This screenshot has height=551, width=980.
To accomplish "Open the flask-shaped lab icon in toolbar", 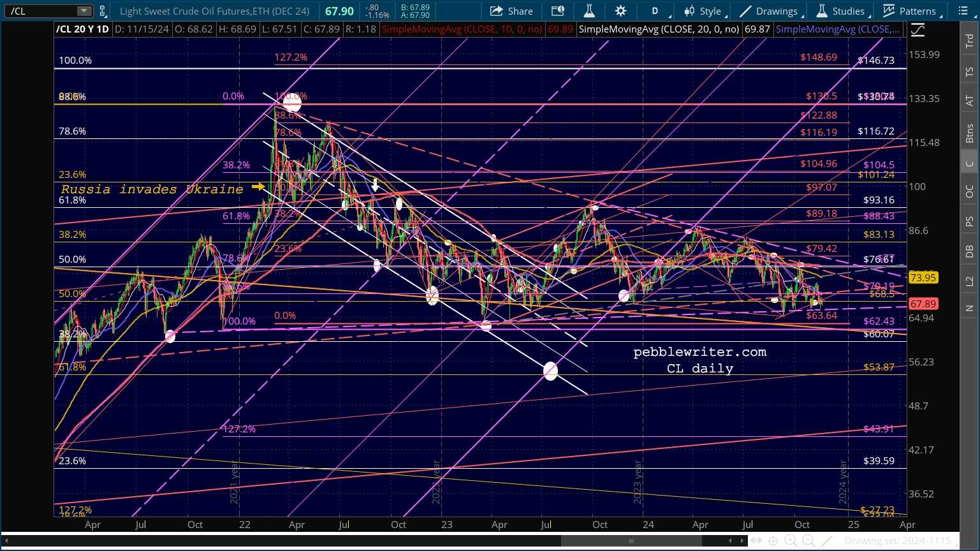I will tap(589, 11).
